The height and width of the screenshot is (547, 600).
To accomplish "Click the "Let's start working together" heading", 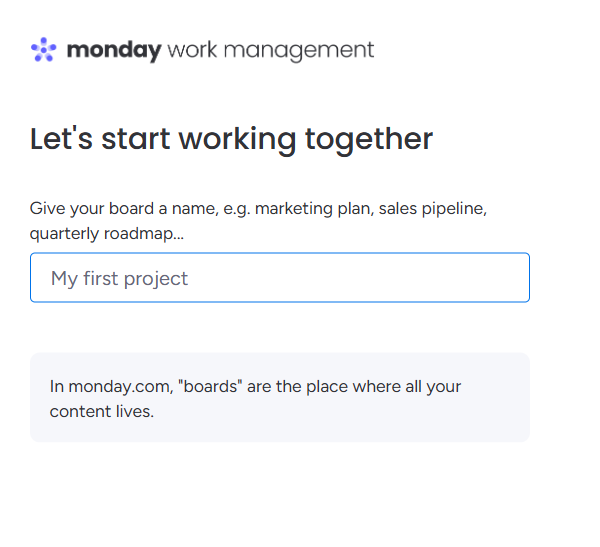I will click(232, 140).
